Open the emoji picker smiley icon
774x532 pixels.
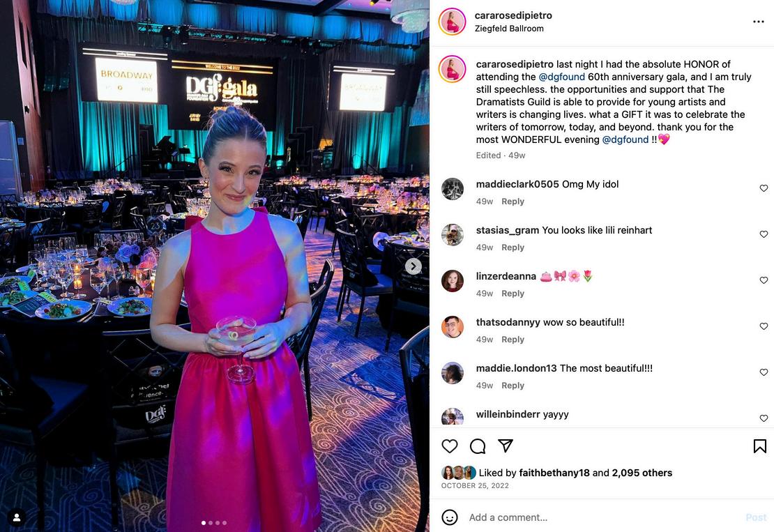click(449, 517)
